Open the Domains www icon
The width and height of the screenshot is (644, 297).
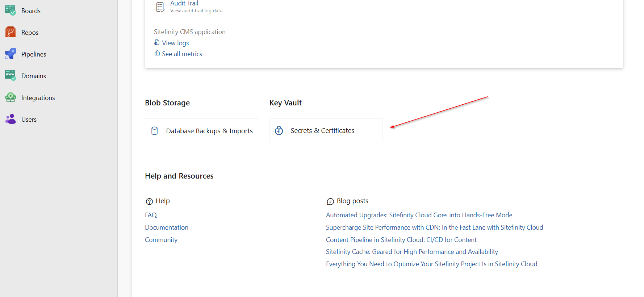(11, 75)
